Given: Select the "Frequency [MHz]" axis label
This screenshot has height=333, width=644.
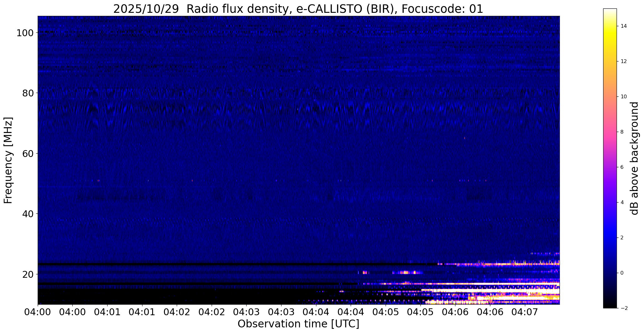Looking at the screenshot, I should (x=8, y=160).
